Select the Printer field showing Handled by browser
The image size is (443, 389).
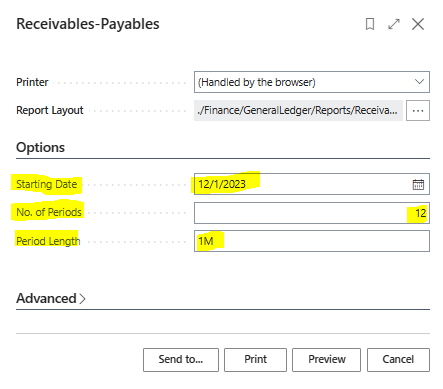pyautogui.click(x=312, y=82)
